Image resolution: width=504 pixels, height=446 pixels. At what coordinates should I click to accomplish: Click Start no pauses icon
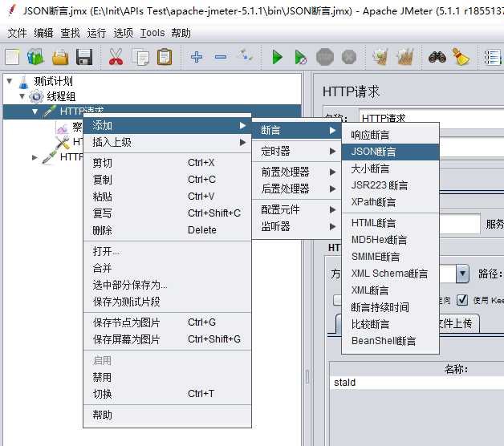click(300, 57)
